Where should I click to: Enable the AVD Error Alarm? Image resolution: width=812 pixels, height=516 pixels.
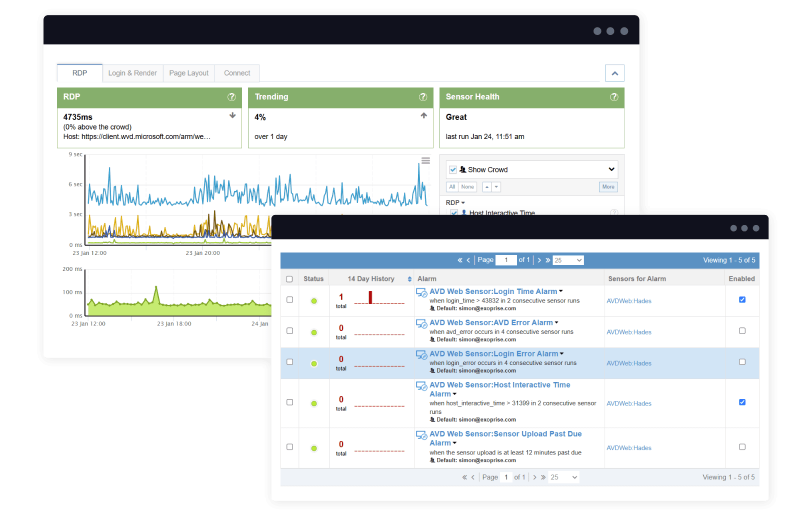click(742, 330)
